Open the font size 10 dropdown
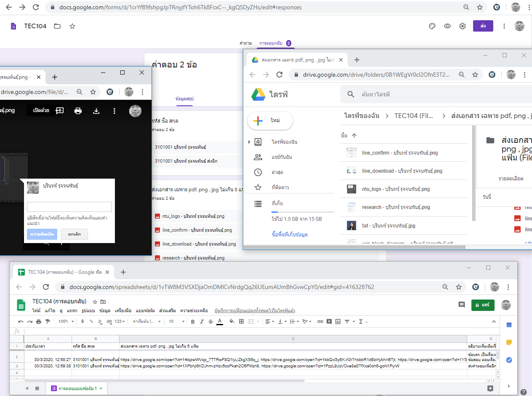 pos(175,321)
